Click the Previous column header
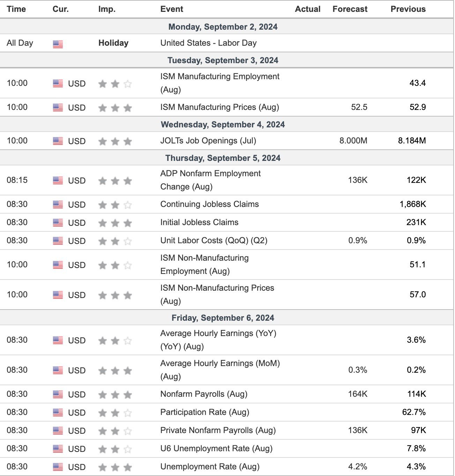 (x=408, y=9)
